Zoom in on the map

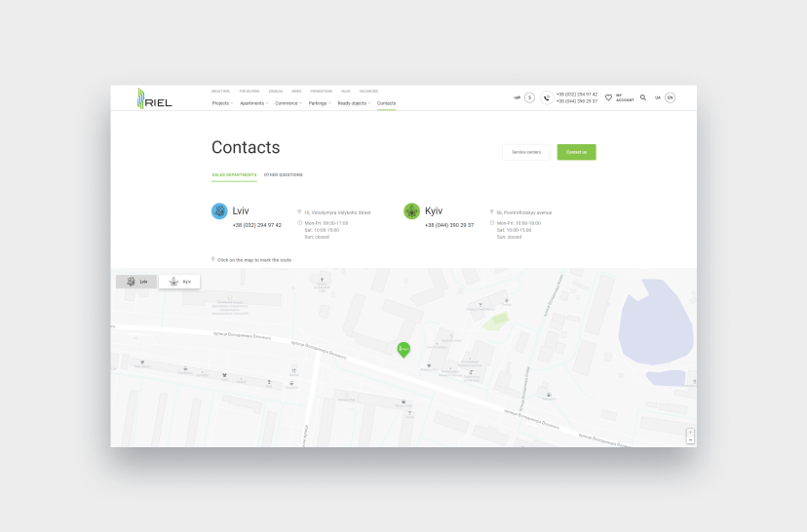[690, 432]
